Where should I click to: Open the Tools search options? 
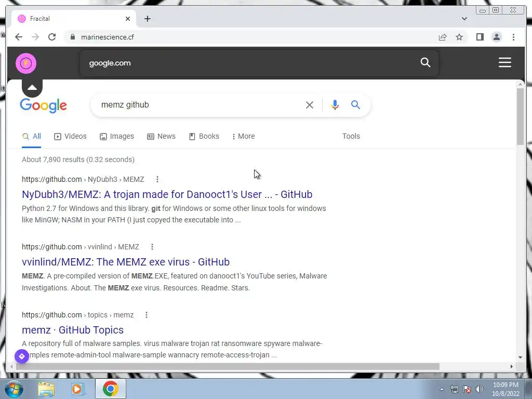(x=351, y=137)
